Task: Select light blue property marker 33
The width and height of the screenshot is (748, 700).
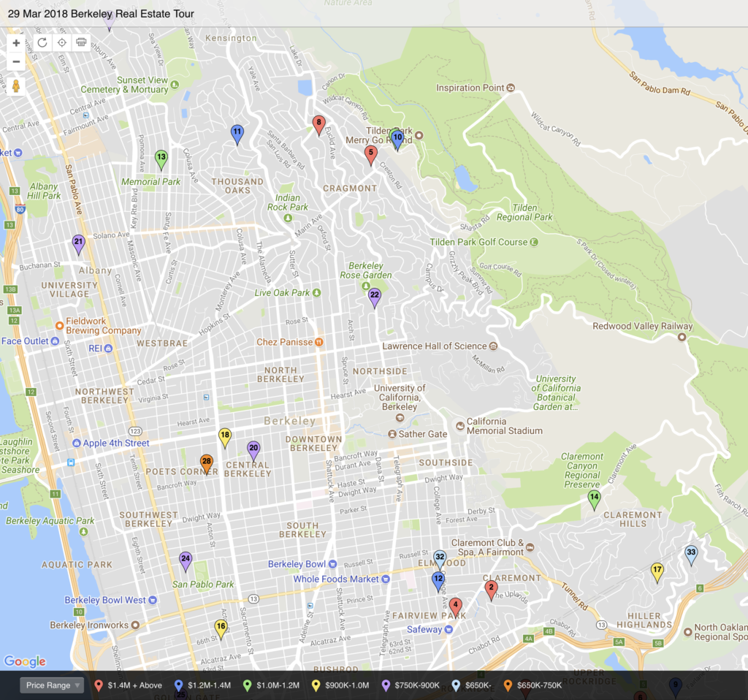Action: pos(691,555)
